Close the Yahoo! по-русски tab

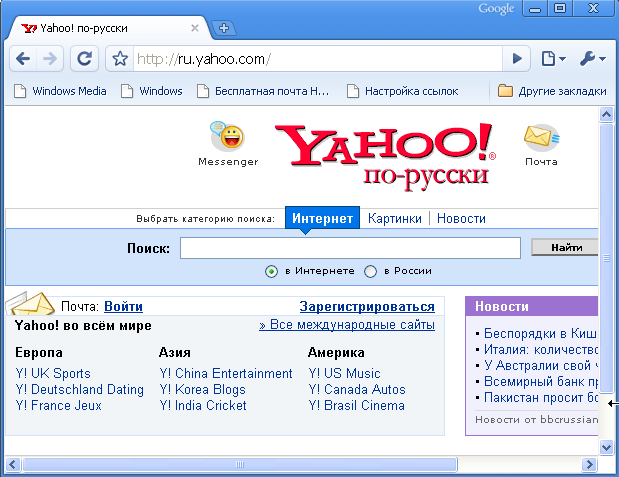pyautogui.click(x=195, y=28)
